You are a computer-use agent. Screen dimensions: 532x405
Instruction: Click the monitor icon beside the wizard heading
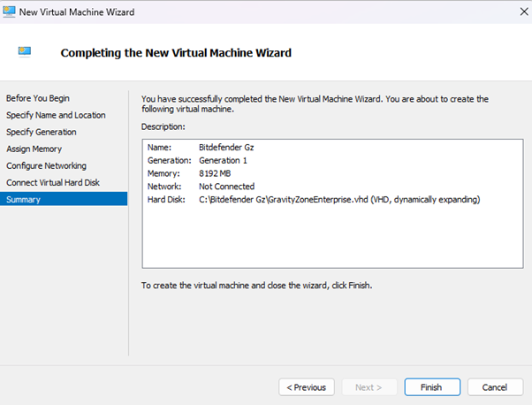tap(26, 52)
